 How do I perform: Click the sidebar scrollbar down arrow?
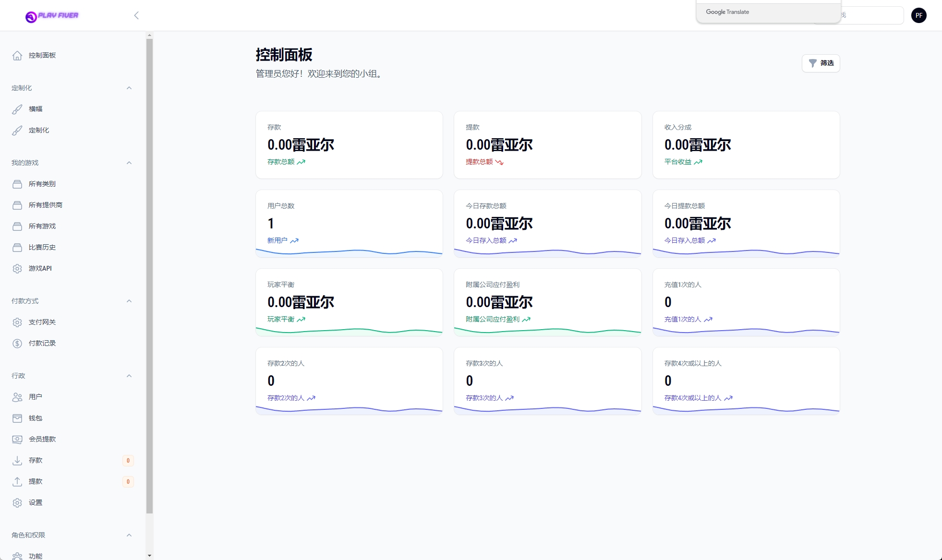coord(149,555)
